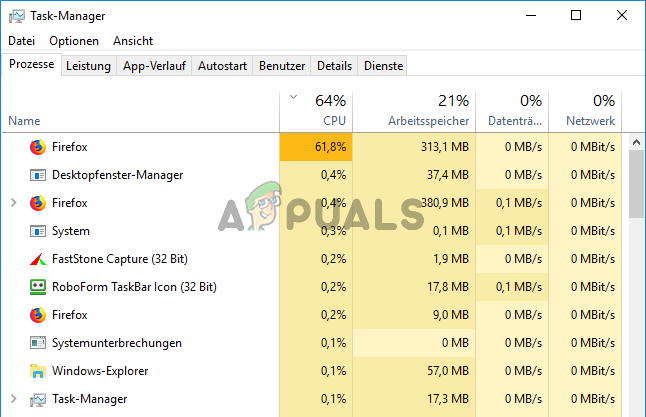Switch to the Leistung tab
646x417 pixels.
pyautogui.click(x=89, y=66)
